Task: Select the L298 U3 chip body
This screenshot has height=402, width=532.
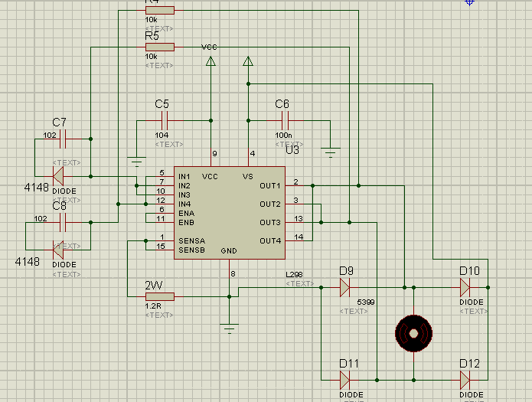Action: tap(230, 213)
